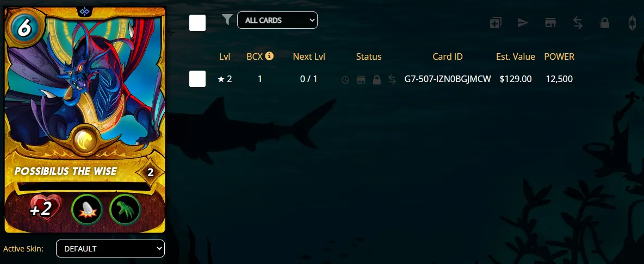The height and width of the screenshot is (264, 644).
Task: Open the ALL CARDS filter dropdown
Action: (x=277, y=20)
